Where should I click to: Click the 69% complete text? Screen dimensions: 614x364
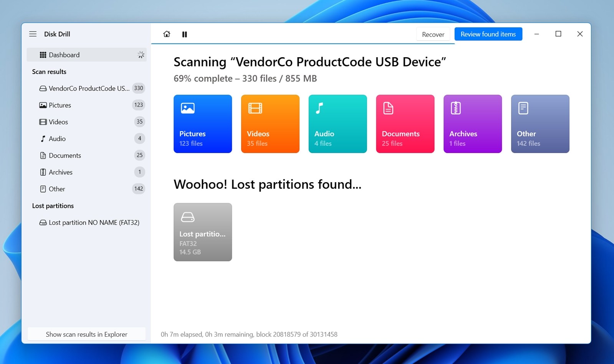[245, 79]
